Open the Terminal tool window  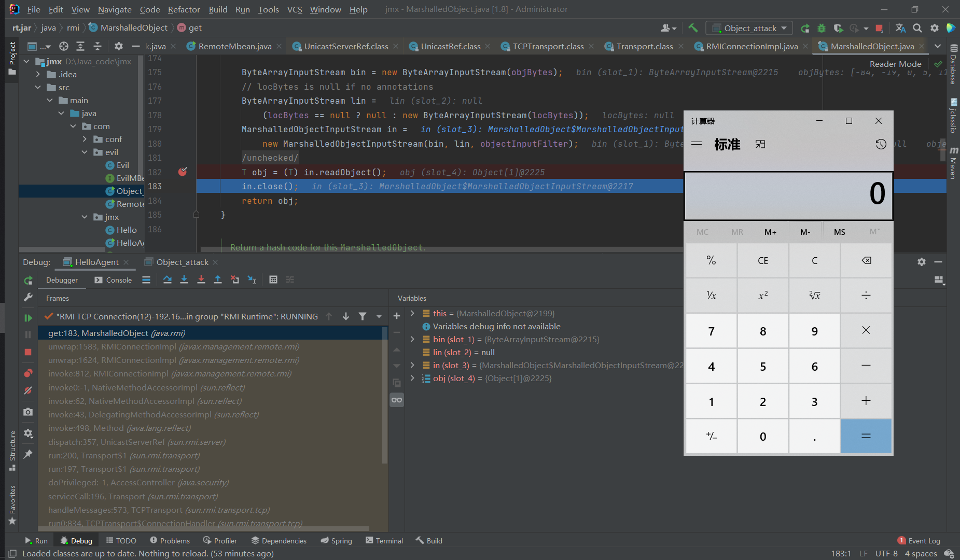pos(384,541)
